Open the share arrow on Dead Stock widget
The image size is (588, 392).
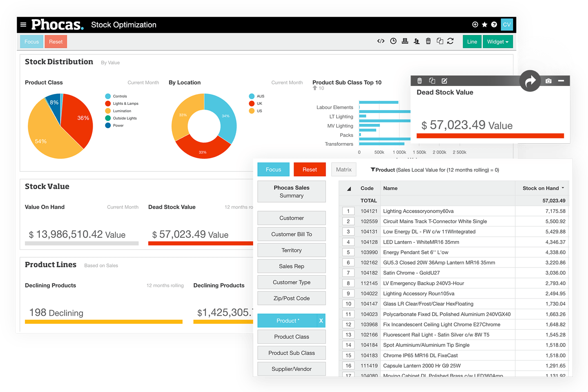point(530,81)
